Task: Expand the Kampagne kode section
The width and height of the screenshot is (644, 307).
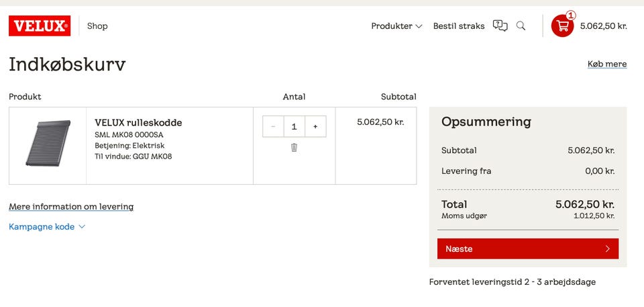Action: [x=47, y=227]
